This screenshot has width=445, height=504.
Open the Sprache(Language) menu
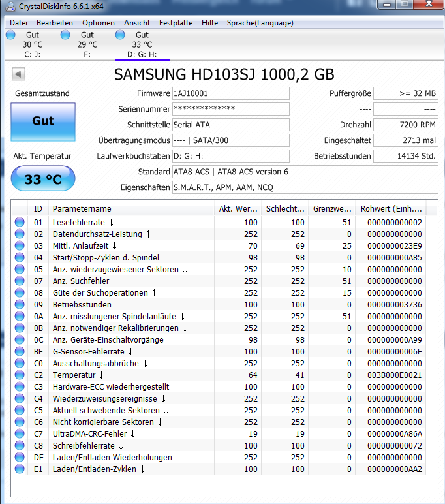tap(260, 23)
